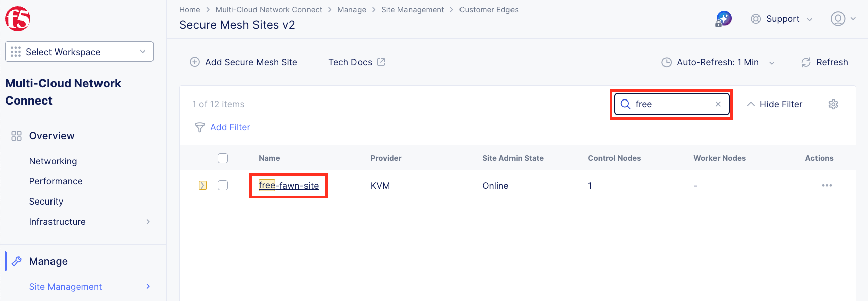Screen dimensions: 868x301
Task: Click the Name column header
Action: tap(269, 158)
